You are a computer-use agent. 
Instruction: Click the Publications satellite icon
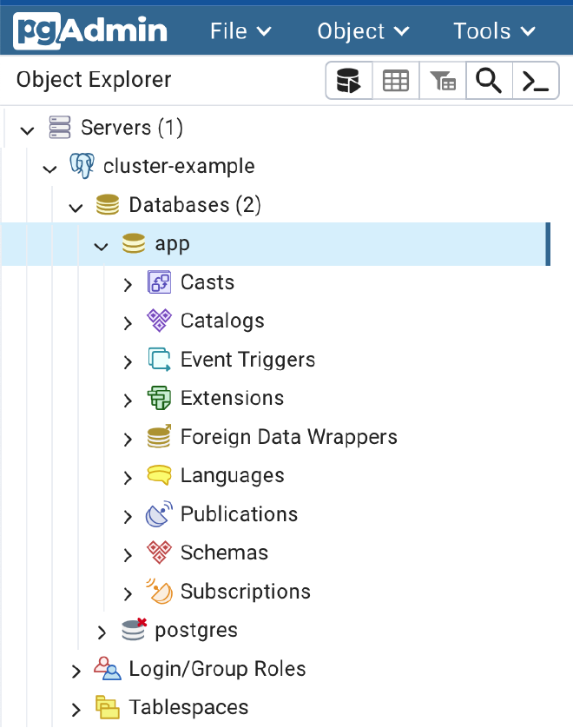click(x=158, y=513)
